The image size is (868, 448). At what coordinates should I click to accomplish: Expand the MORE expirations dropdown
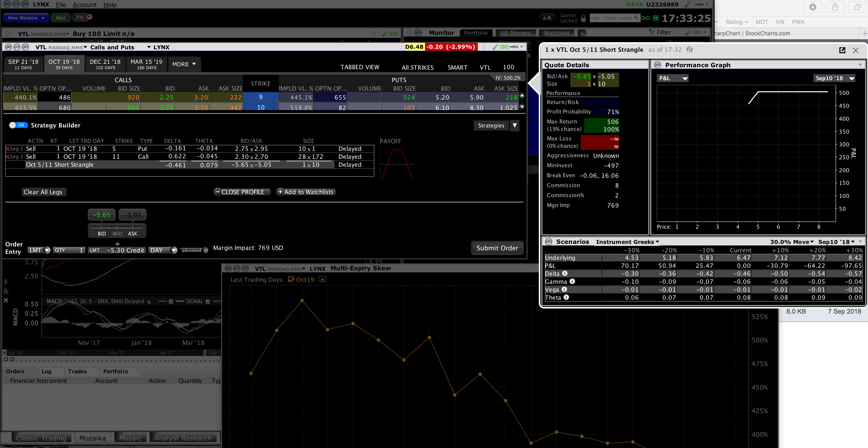184,64
